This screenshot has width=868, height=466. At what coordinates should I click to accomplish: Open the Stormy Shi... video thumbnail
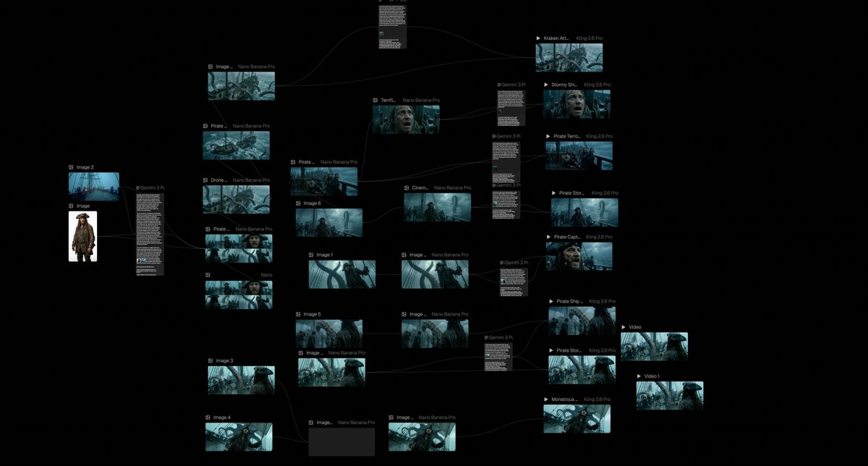[x=577, y=104]
